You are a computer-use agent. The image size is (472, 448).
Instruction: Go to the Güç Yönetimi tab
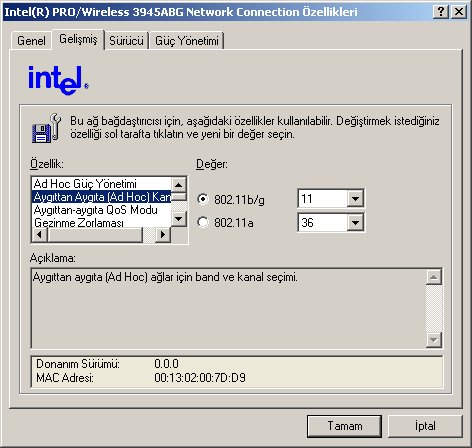pyautogui.click(x=187, y=41)
